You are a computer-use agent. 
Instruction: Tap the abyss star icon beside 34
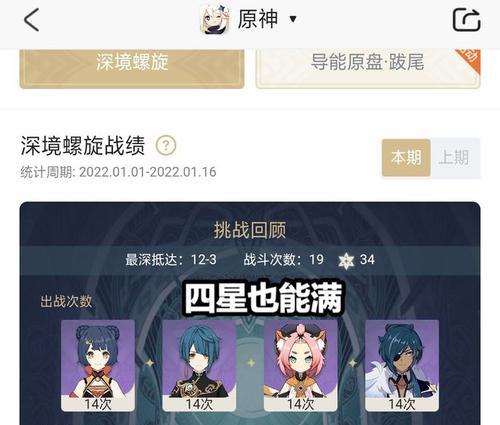346,260
